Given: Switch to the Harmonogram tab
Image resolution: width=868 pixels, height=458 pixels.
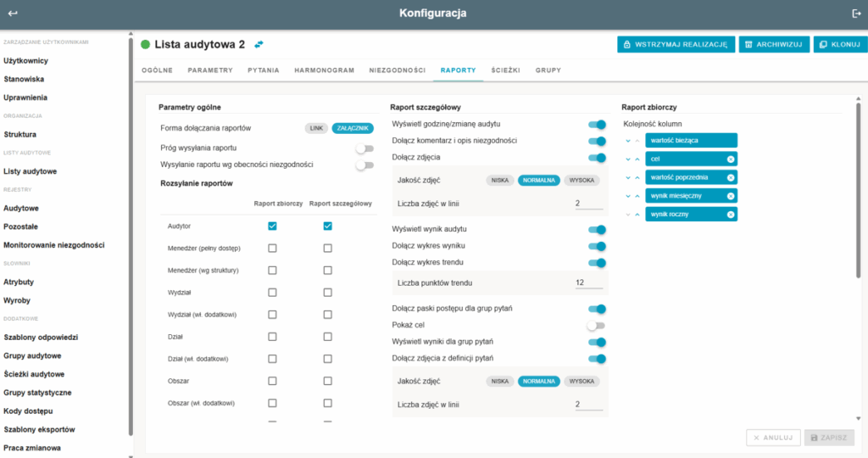Looking at the screenshot, I should pyautogui.click(x=324, y=70).
